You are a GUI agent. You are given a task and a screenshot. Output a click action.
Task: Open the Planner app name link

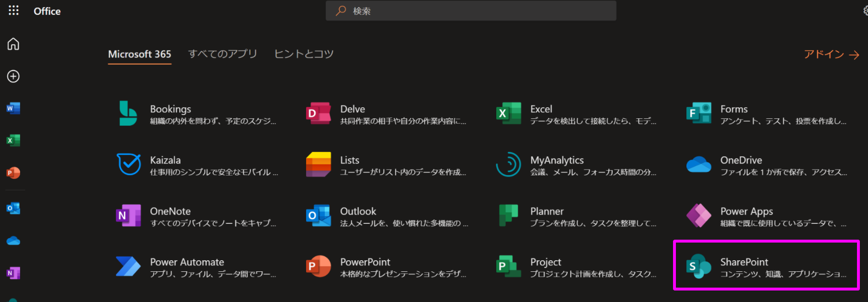(547, 211)
